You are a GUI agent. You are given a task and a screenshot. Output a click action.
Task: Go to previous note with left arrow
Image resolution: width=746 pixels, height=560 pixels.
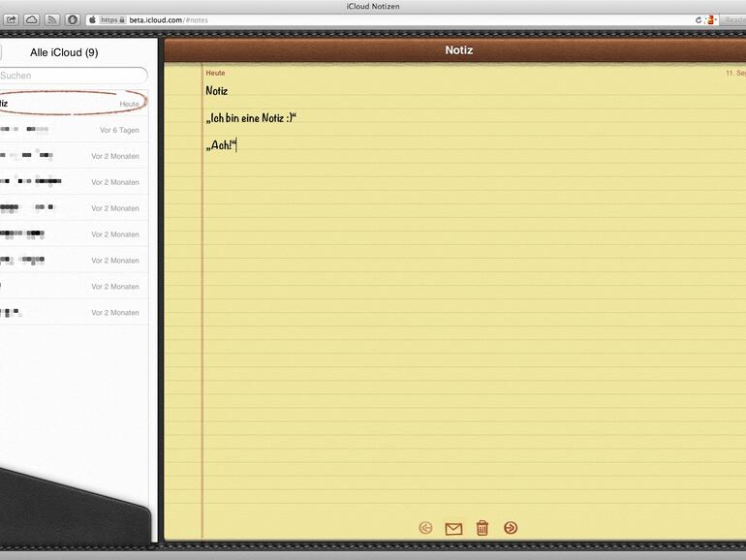coord(426,528)
